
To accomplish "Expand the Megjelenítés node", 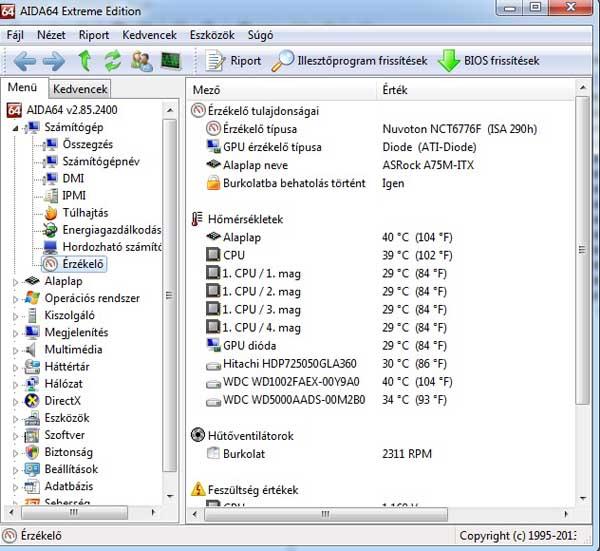I will coord(15,334).
